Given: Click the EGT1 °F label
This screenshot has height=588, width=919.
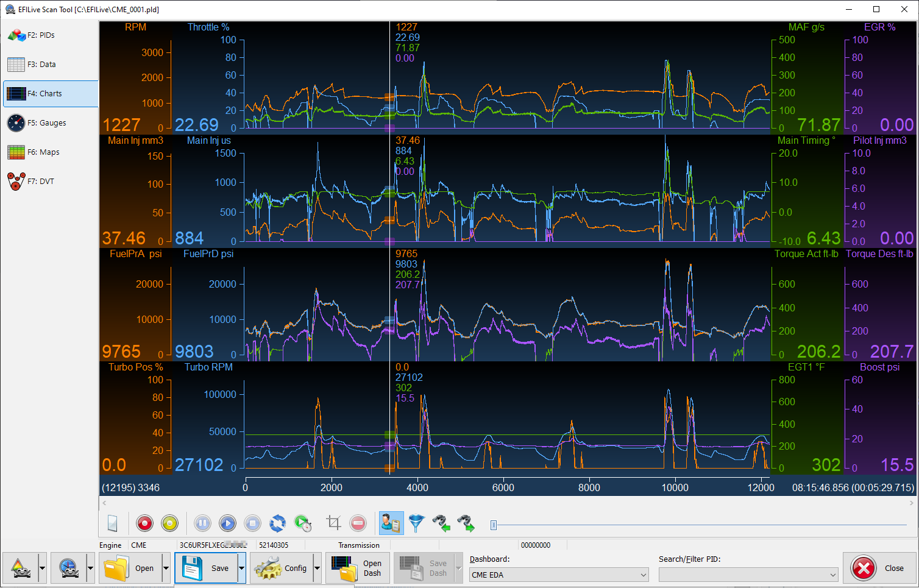Looking at the screenshot, I should pyautogui.click(x=806, y=367).
